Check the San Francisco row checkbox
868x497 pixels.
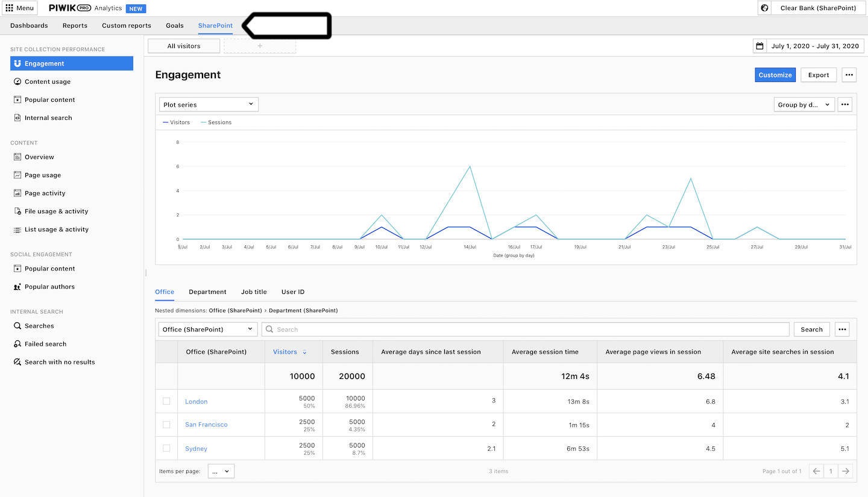click(x=166, y=425)
